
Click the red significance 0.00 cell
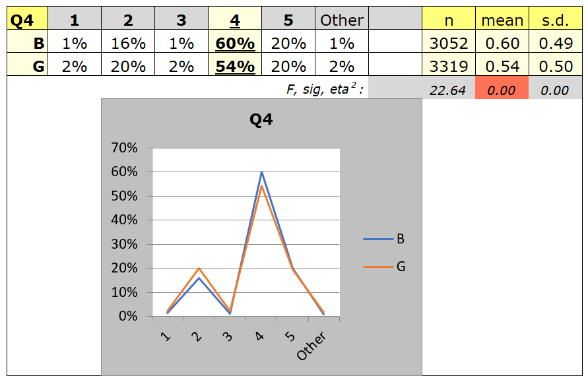(502, 88)
